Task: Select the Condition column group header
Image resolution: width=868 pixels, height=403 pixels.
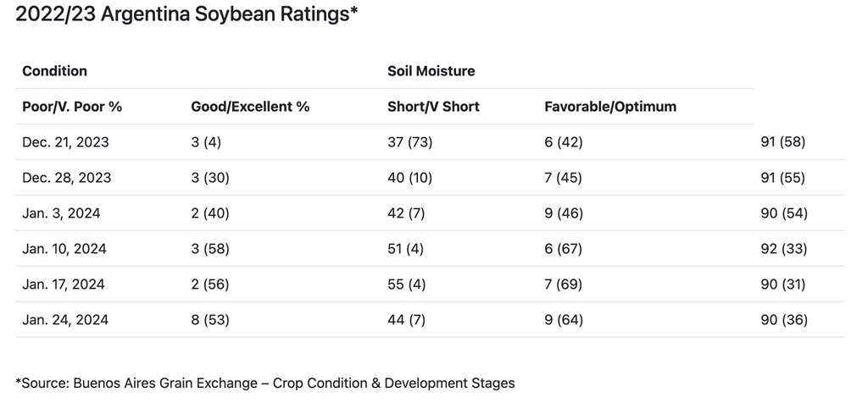Action: (54, 71)
